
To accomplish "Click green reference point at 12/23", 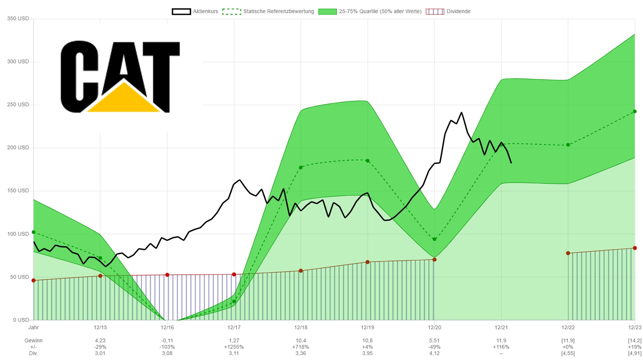I will pyautogui.click(x=635, y=112).
